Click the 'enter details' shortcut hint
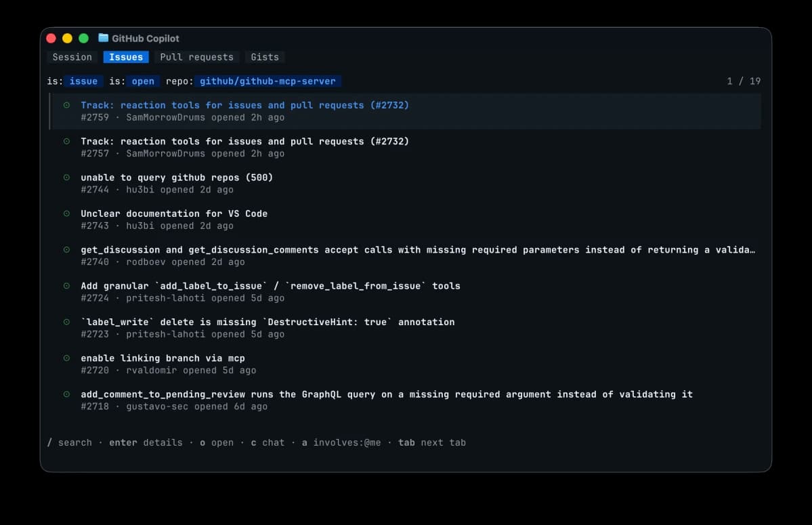Viewport: 812px width, 525px height. click(x=146, y=442)
